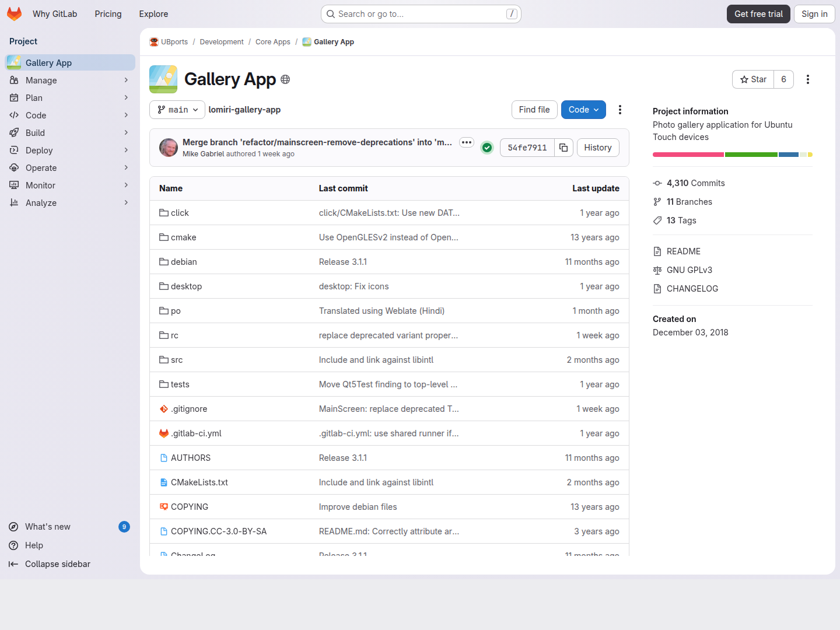This screenshot has height=630, width=840.
Task: Open the CHANGELOG link
Action: click(692, 289)
